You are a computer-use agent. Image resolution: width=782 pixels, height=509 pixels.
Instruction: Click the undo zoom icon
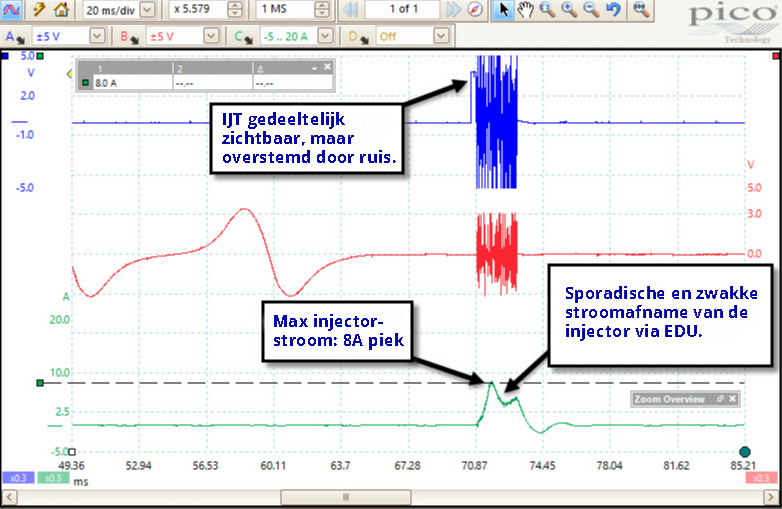613,9
